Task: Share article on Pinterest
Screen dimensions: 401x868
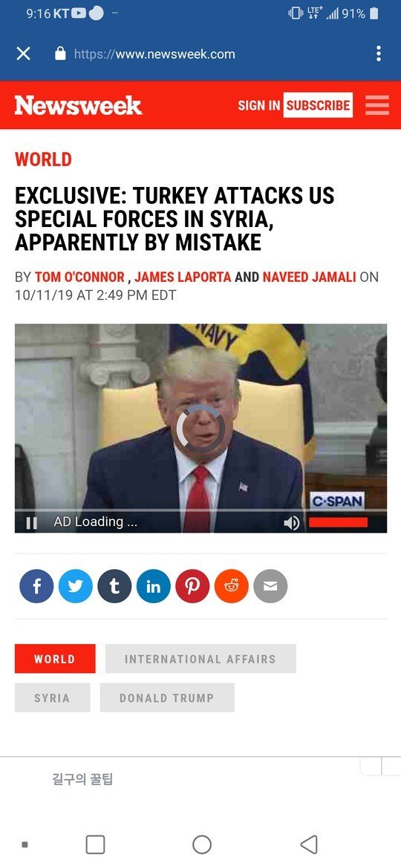Action: (x=193, y=586)
